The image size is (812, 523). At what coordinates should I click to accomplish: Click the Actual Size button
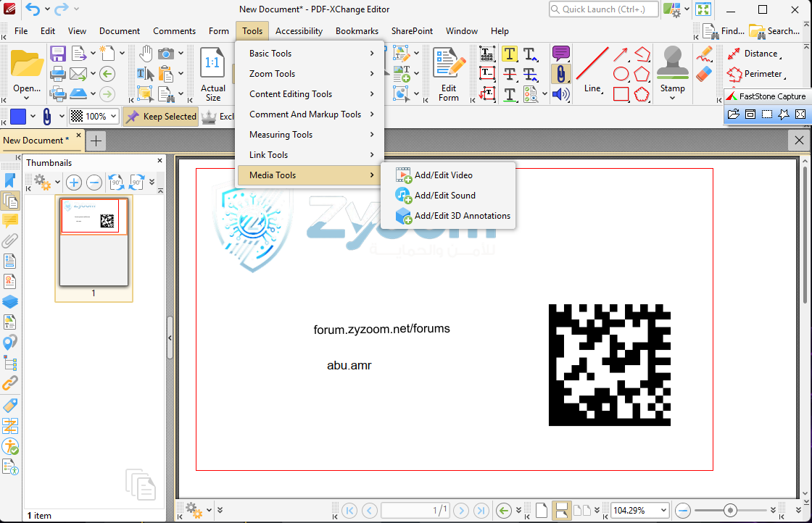[213, 74]
